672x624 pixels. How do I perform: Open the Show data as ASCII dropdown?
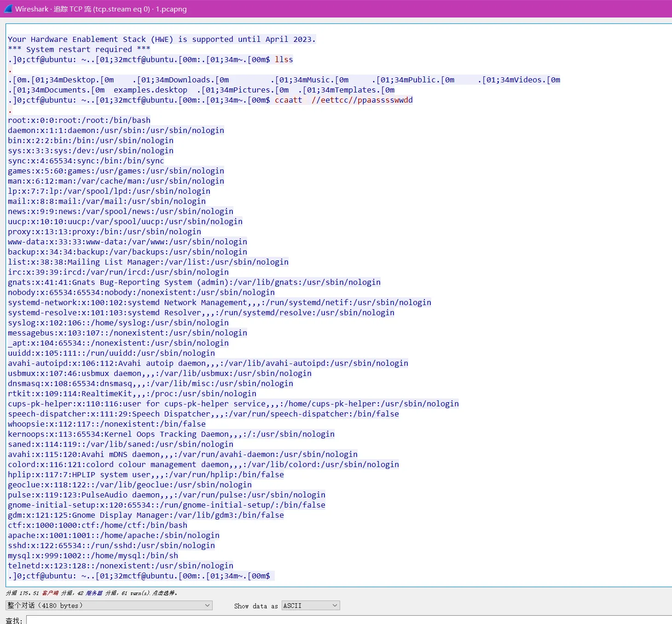click(x=311, y=606)
